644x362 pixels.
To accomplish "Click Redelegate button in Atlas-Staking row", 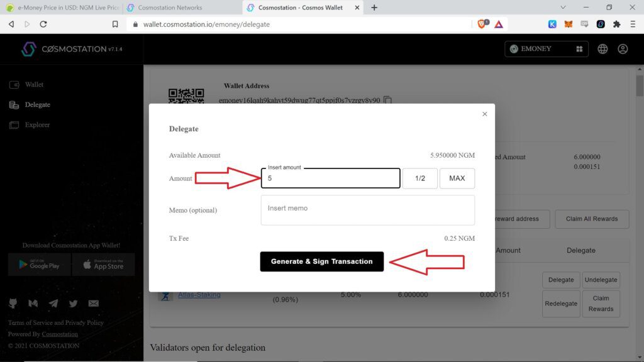I will 561,304.
